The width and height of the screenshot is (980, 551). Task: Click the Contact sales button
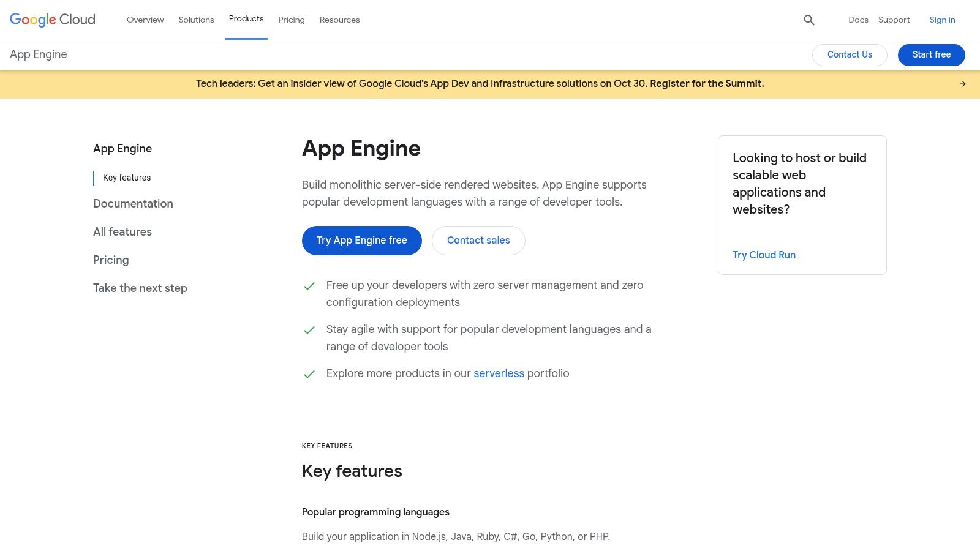pos(478,241)
